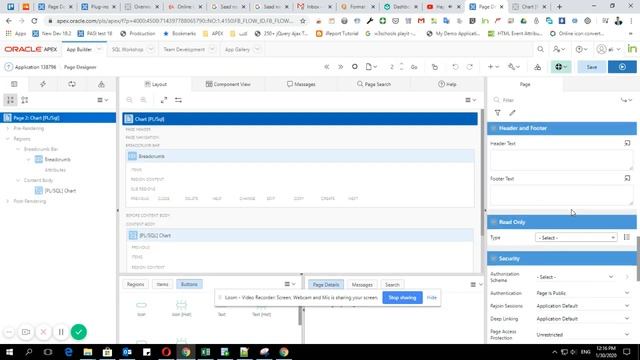Collapse the Regions tree node
The image size is (640, 360).
(7, 139)
